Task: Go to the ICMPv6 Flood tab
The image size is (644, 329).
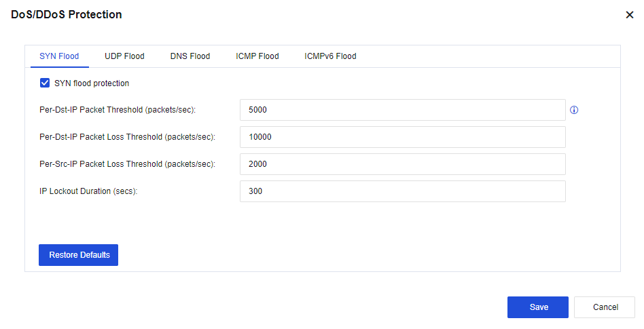Action: (x=330, y=56)
